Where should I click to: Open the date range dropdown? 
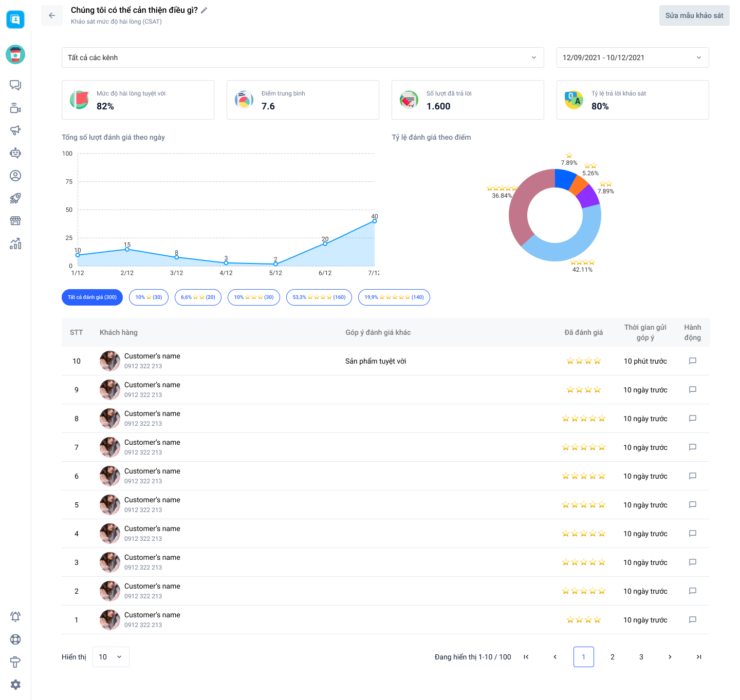click(x=632, y=58)
